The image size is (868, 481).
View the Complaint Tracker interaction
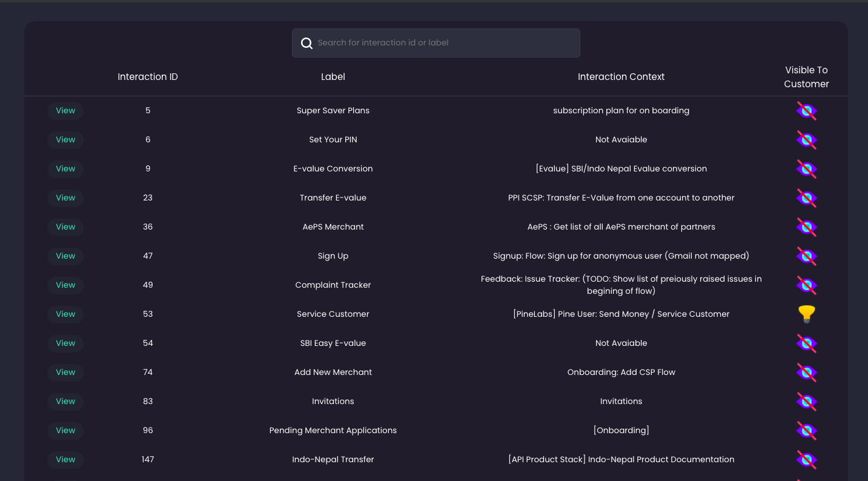(x=65, y=285)
